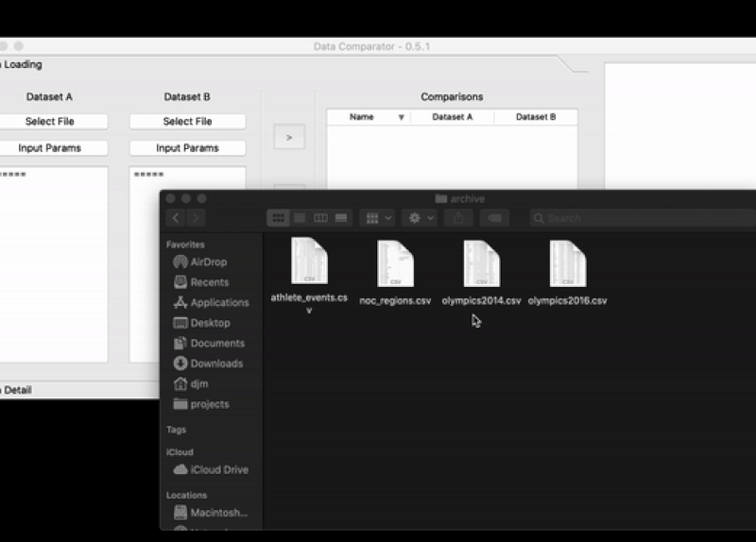The image size is (756, 542).
Task: Click Dataset B column header in Comparisons
Action: point(536,117)
